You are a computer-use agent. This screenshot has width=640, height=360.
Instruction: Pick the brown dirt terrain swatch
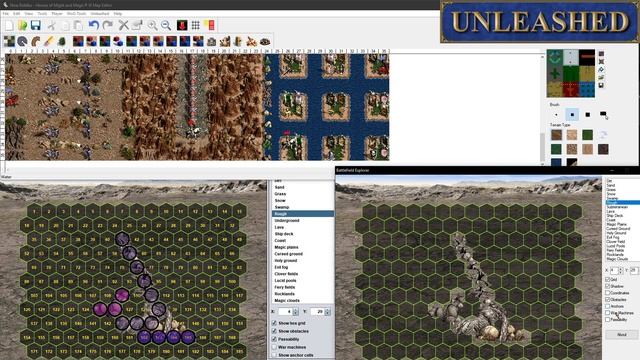coord(556,135)
